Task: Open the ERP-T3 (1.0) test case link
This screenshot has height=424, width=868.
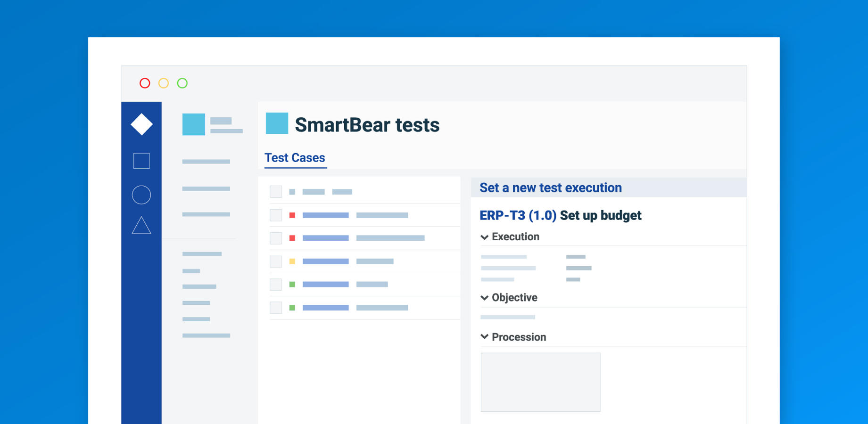Action: pos(518,215)
